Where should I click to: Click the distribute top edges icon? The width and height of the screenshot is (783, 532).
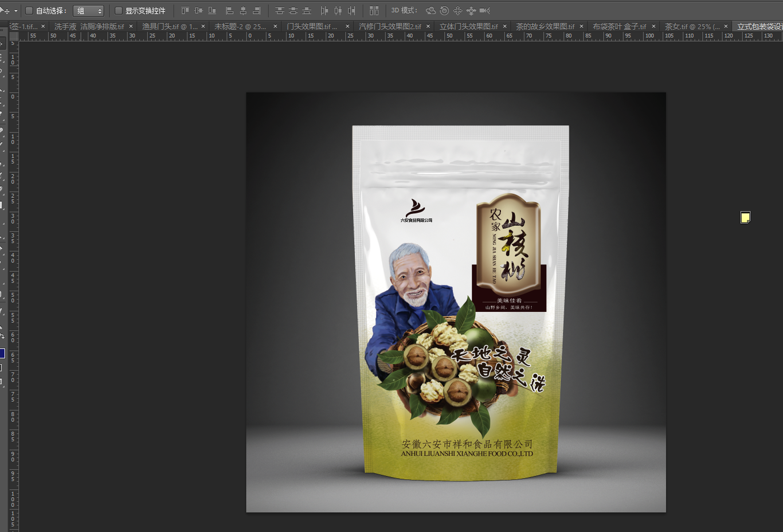point(279,10)
